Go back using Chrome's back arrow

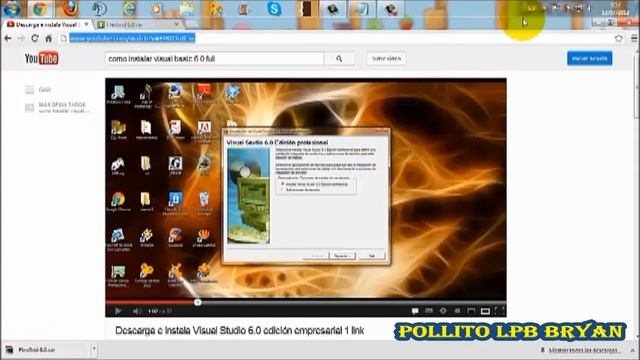(8, 38)
